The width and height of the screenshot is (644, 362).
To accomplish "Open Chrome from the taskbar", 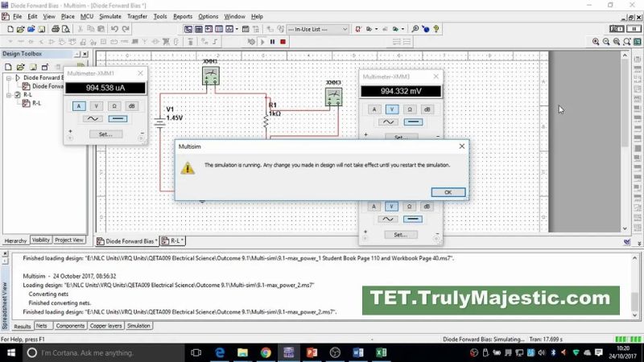I will tap(266, 352).
